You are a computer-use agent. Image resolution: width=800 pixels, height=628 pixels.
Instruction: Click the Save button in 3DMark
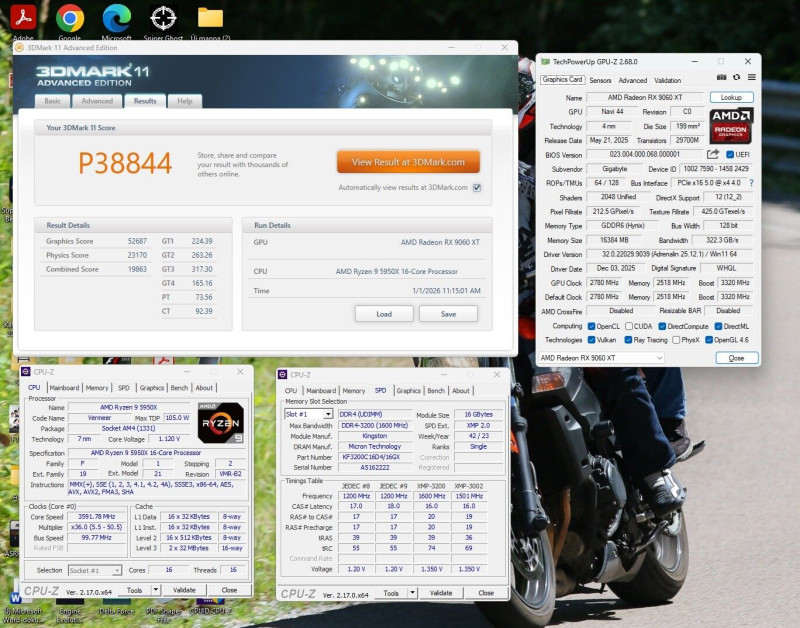[x=448, y=314]
